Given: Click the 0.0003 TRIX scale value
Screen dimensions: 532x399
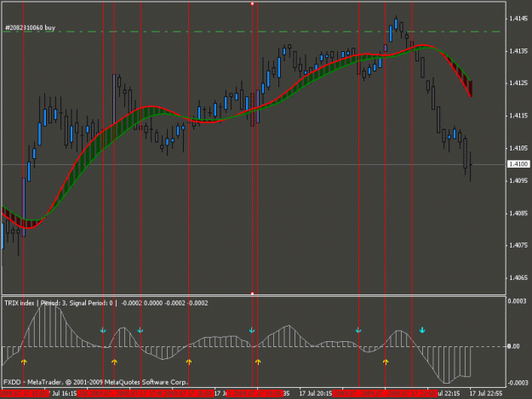Looking at the screenshot, I should tap(517, 301).
